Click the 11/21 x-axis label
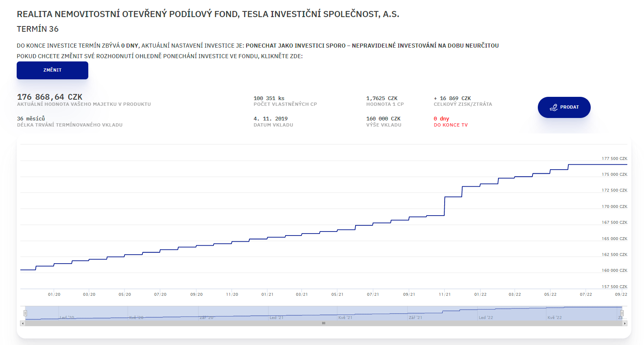 [x=445, y=294]
